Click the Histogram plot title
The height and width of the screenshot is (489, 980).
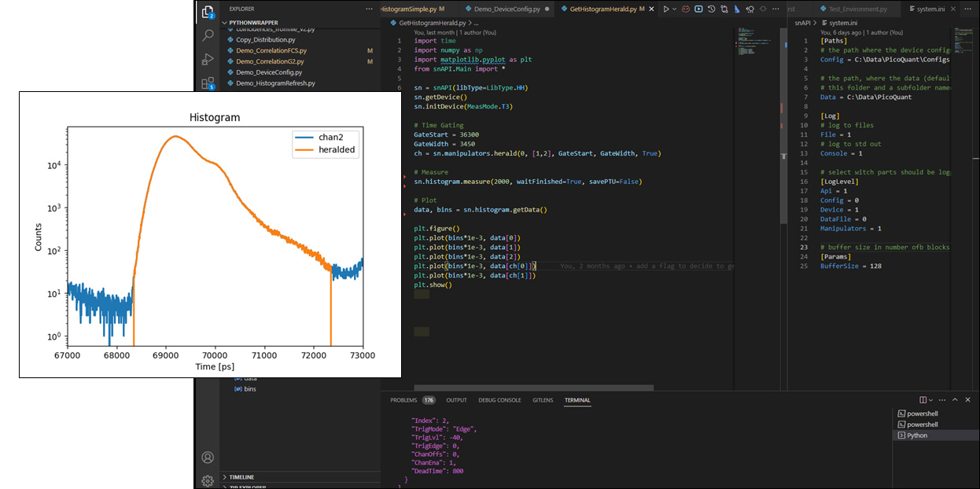[215, 118]
